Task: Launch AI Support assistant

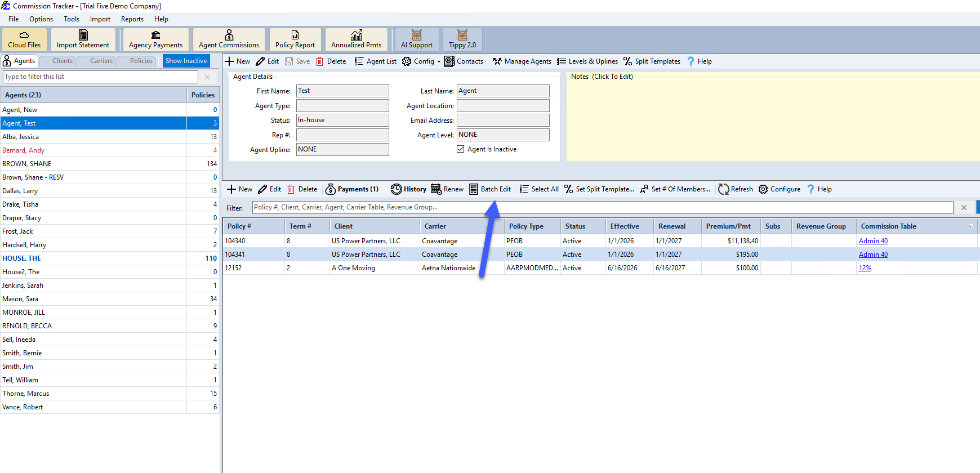Action: tap(417, 40)
